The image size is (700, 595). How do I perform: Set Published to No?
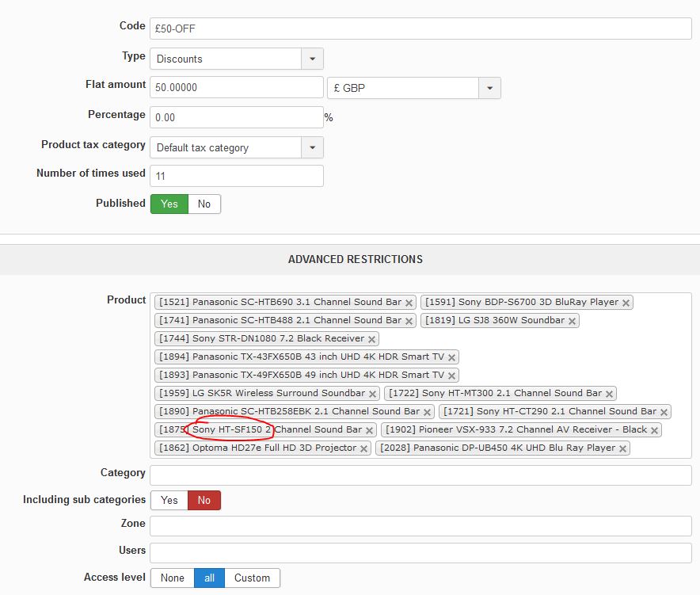pos(204,204)
